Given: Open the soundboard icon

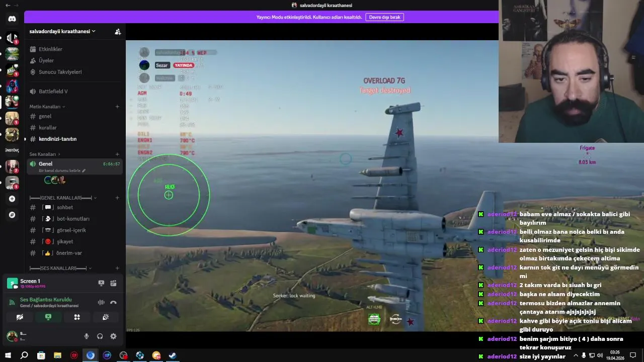Looking at the screenshot, I should coord(106,317).
